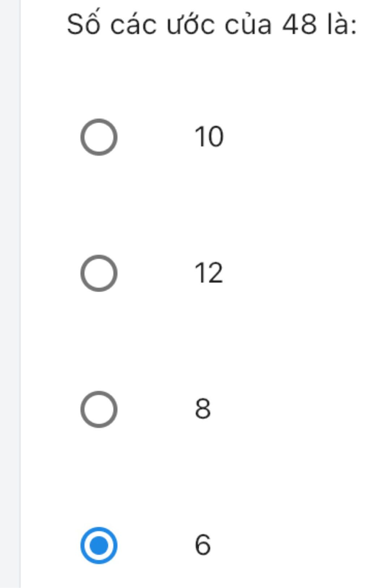This screenshot has height=588, width=370.
Task: Choose 10 as the answer option
Action: (x=99, y=137)
